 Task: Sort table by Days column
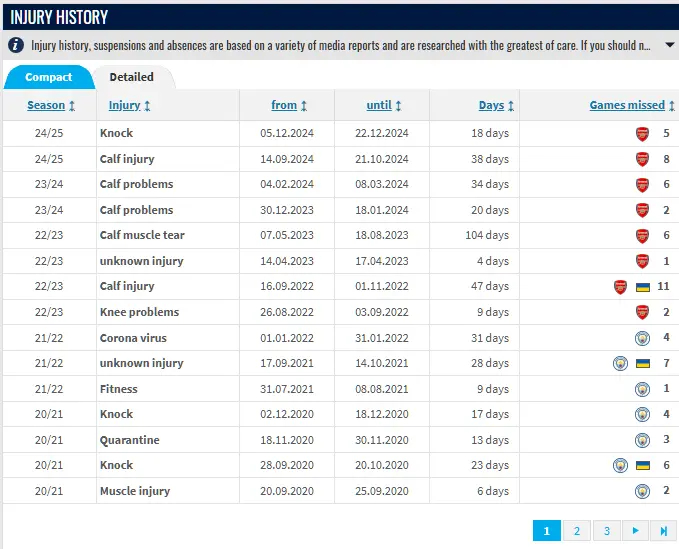497,105
